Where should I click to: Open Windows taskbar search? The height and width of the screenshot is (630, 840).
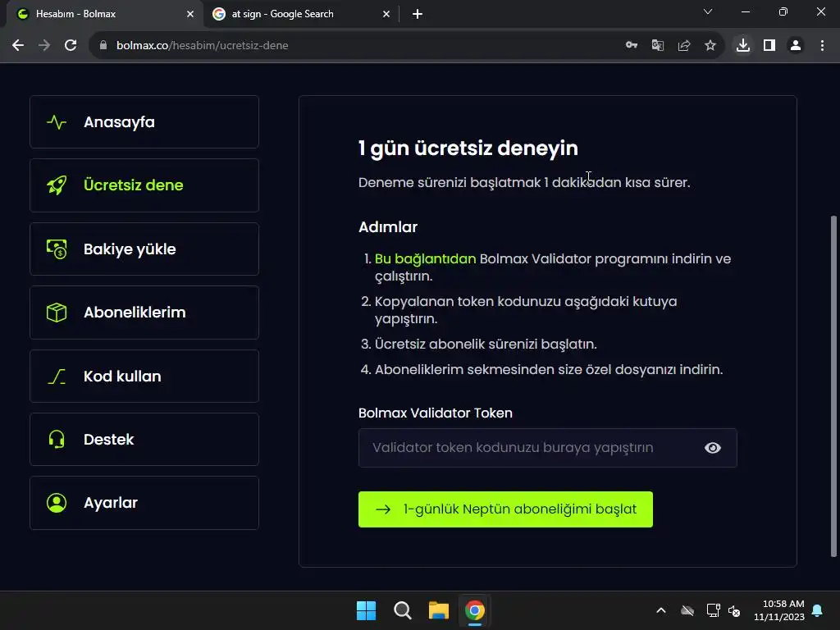click(402, 610)
